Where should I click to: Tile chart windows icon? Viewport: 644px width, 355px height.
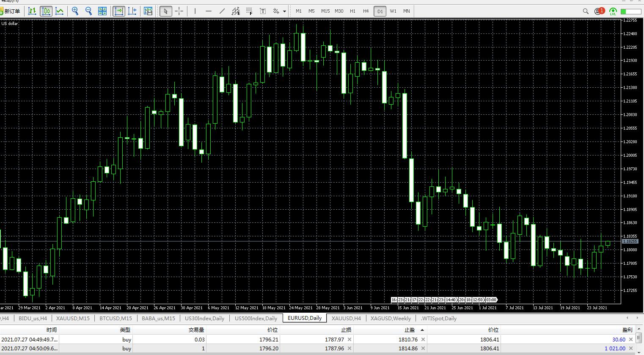pyautogui.click(x=102, y=11)
